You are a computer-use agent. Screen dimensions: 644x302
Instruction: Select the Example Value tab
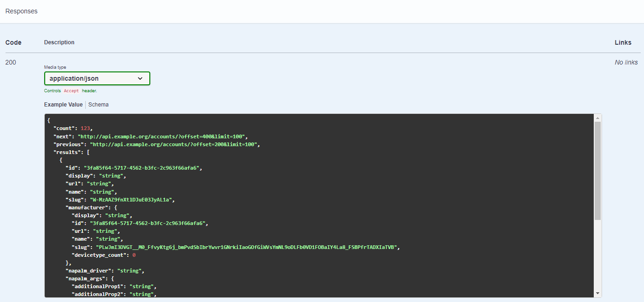click(x=63, y=105)
